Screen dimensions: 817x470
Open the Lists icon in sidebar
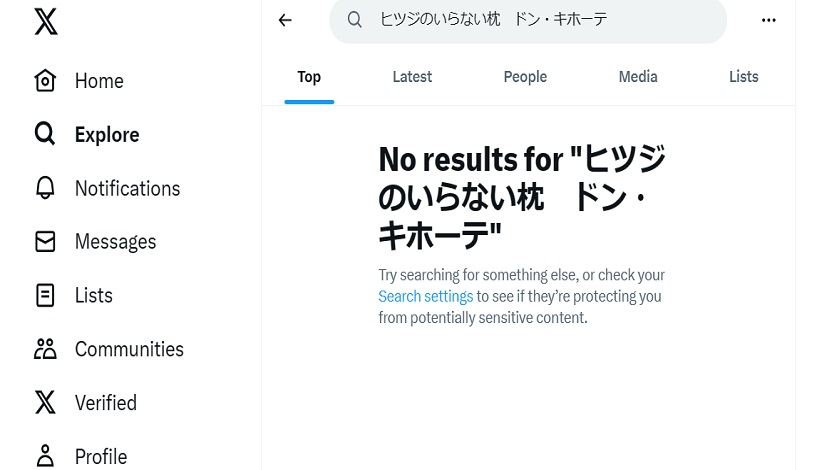pyautogui.click(x=45, y=295)
